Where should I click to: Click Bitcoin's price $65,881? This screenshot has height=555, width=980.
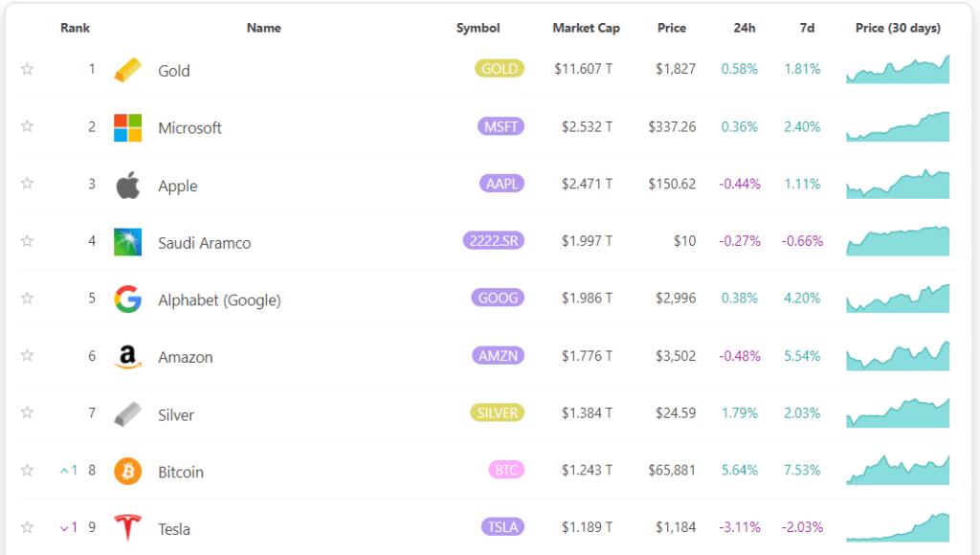(x=672, y=470)
